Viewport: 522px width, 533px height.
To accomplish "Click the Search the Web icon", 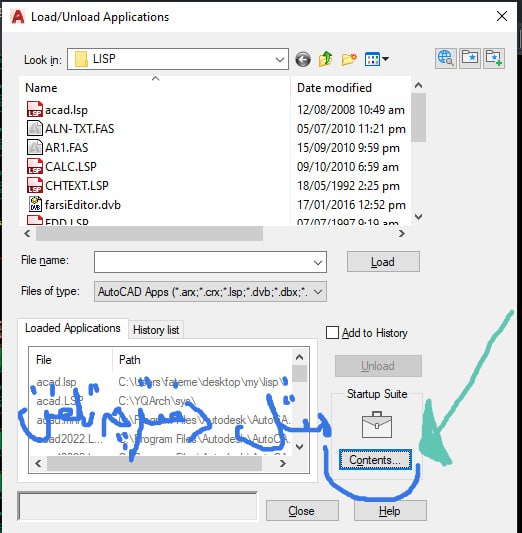I will point(446,58).
